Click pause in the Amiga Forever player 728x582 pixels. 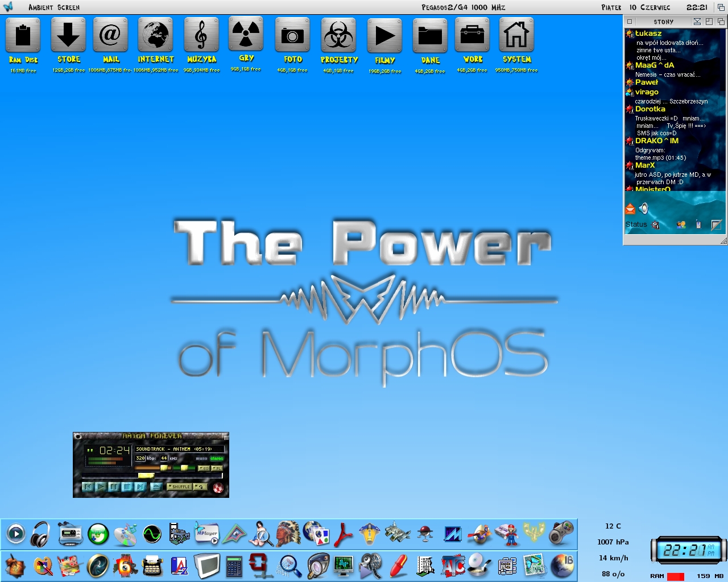click(114, 487)
